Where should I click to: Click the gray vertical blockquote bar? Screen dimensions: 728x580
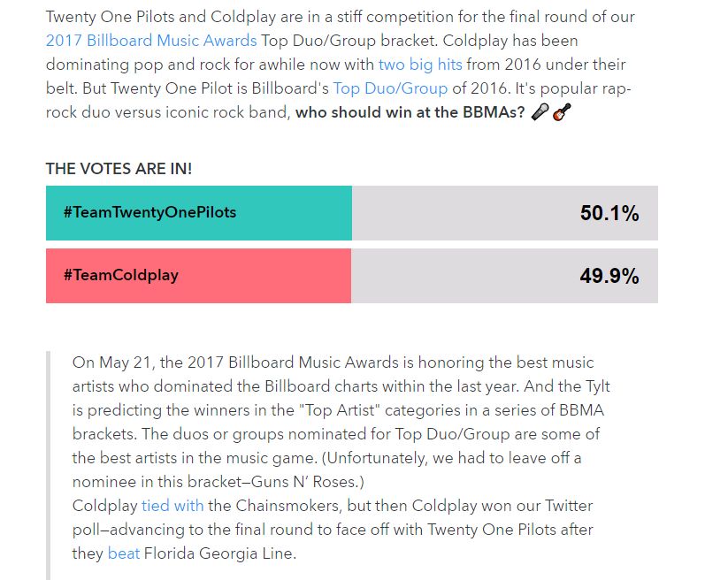coord(48,460)
